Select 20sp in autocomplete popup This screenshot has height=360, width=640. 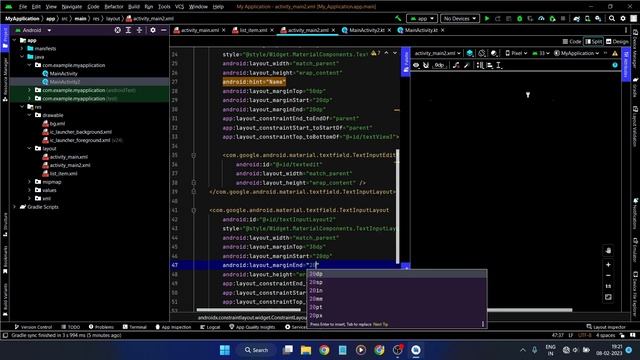[x=397, y=282]
